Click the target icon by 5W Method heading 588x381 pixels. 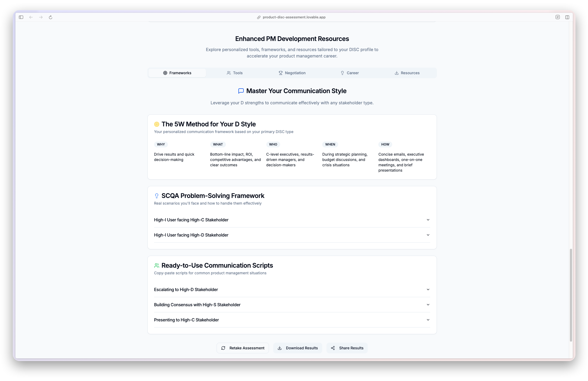(157, 124)
